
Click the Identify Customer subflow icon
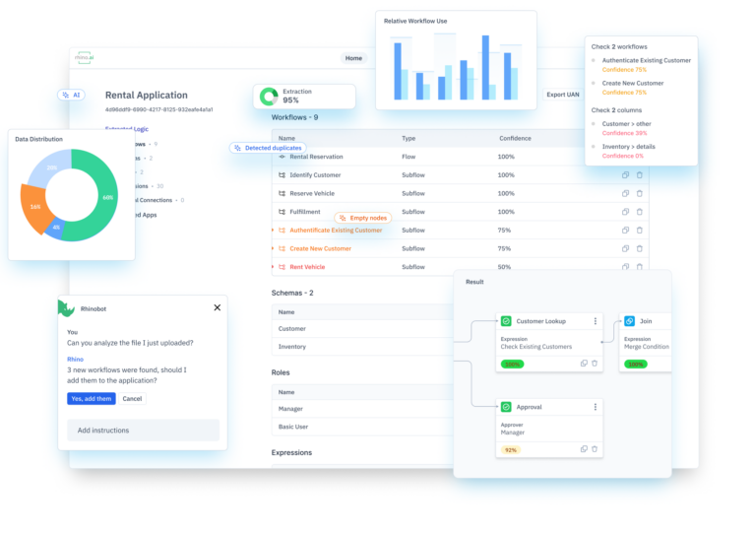click(x=283, y=175)
